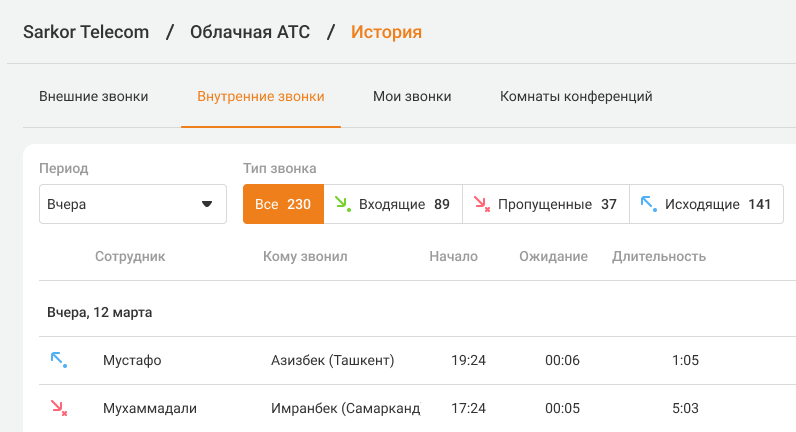Click green incoming arrow icon in Входящие filter
796x432 pixels.
coord(343,204)
